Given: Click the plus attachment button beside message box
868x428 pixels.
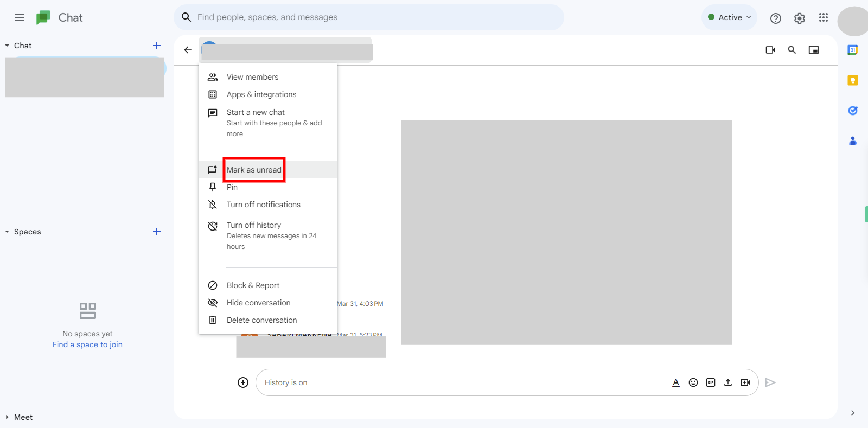Looking at the screenshot, I should [243, 382].
